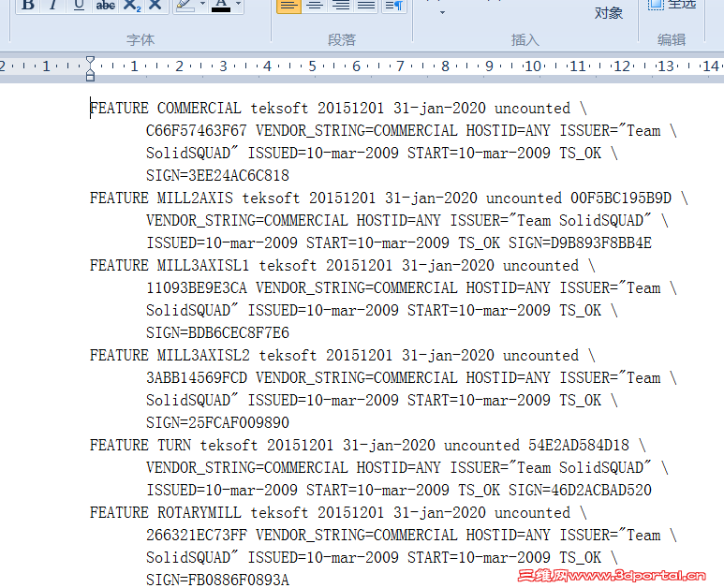Align text left in paragraph group
Viewport: 724px width, 588px height.
289,6
